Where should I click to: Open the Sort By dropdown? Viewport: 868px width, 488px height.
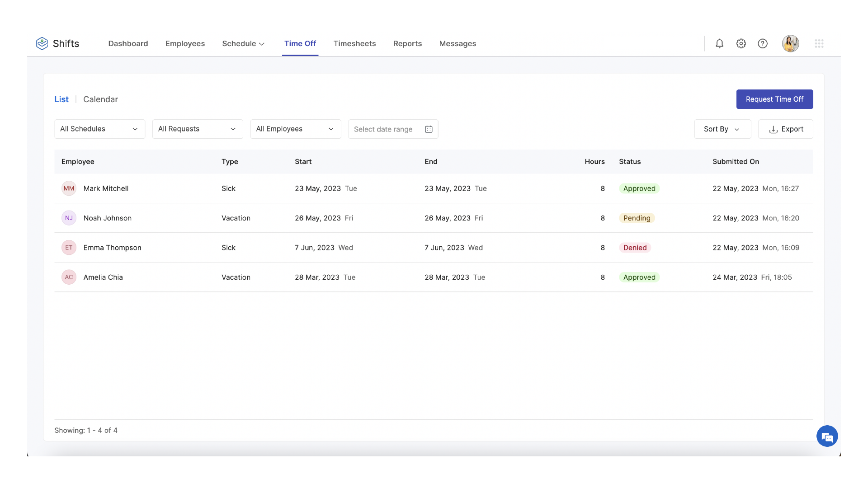(722, 129)
